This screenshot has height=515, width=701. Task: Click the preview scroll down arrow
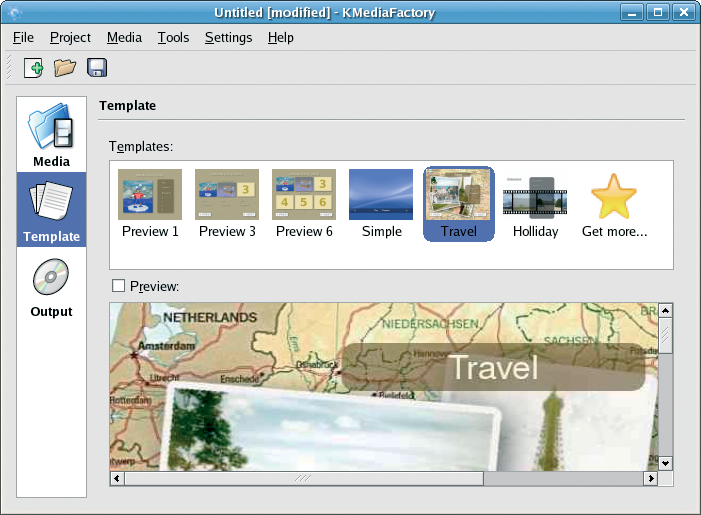pos(665,463)
